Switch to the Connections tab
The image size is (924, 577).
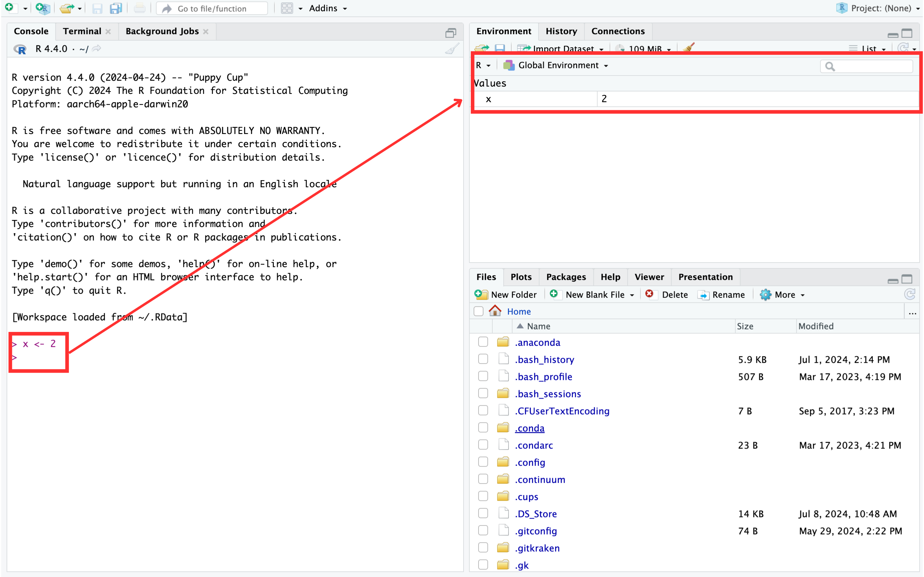(x=618, y=31)
